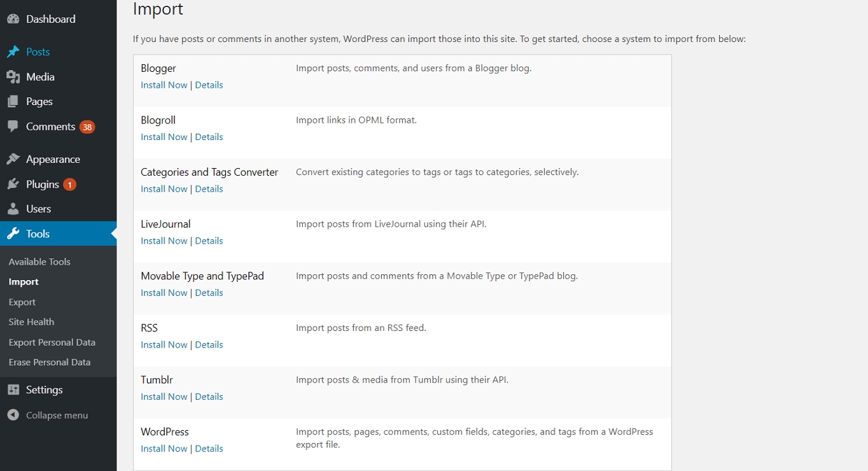View Details for Blogger importer
The height and width of the screenshot is (471, 868).
[x=209, y=85]
